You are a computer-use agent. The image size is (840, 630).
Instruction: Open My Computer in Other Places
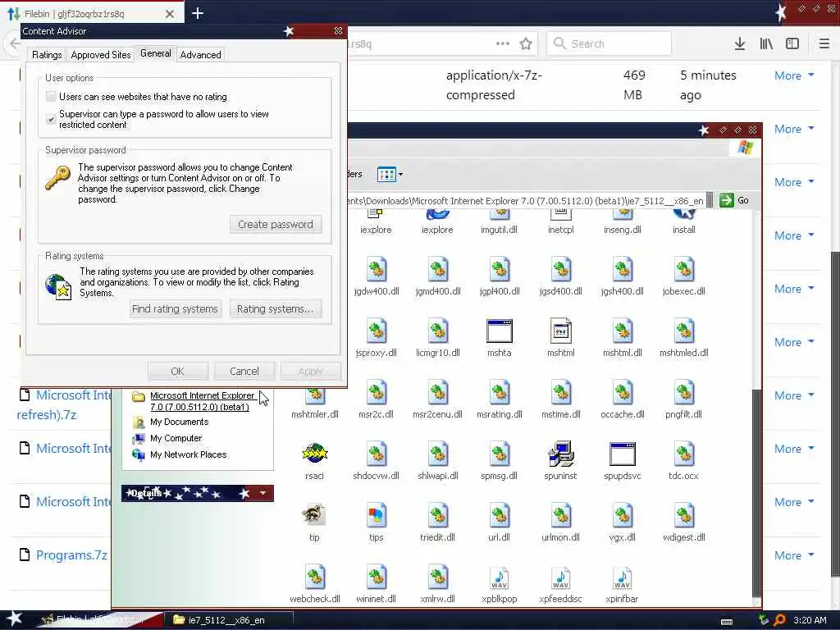pos(176,438)
